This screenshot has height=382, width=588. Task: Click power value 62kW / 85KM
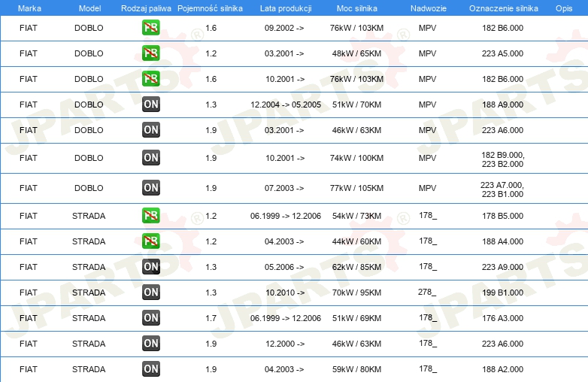coord(356,267)
